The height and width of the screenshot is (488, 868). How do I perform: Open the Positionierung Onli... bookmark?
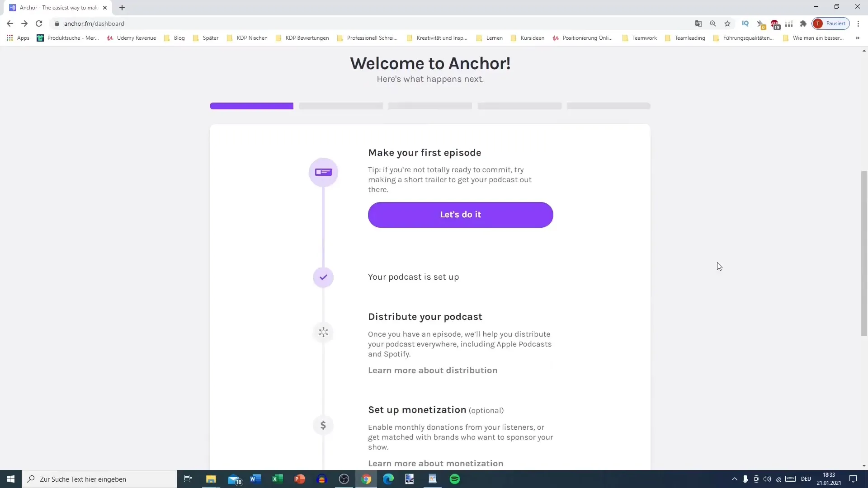pos(583,38)
